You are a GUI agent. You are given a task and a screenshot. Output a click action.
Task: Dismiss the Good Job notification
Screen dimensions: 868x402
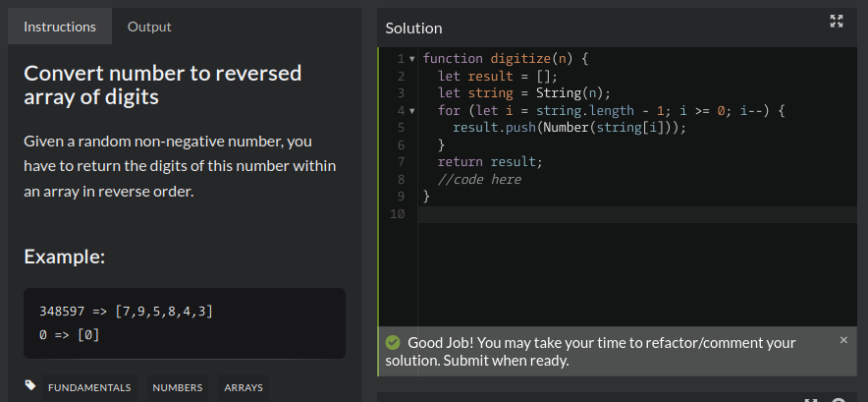click(843, 340)
